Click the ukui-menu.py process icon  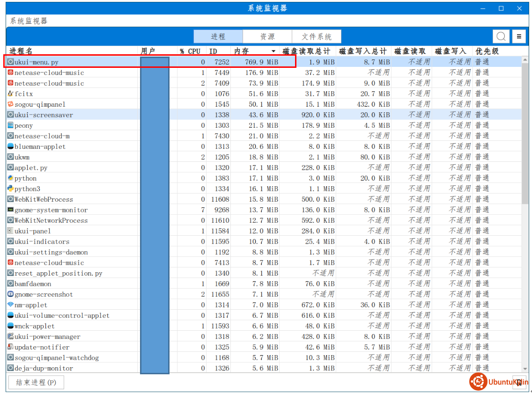click(10, 62)
